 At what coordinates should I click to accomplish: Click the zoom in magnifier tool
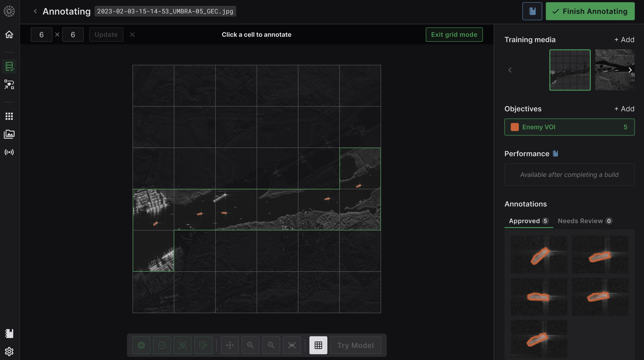[250, 345]
